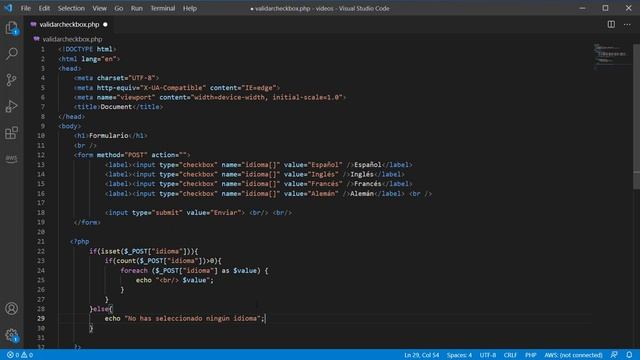Image resolution: width=640 pixels, height=360 pixels.
Task: Open the notifications bell in status bar
Action: click(629, 355)
